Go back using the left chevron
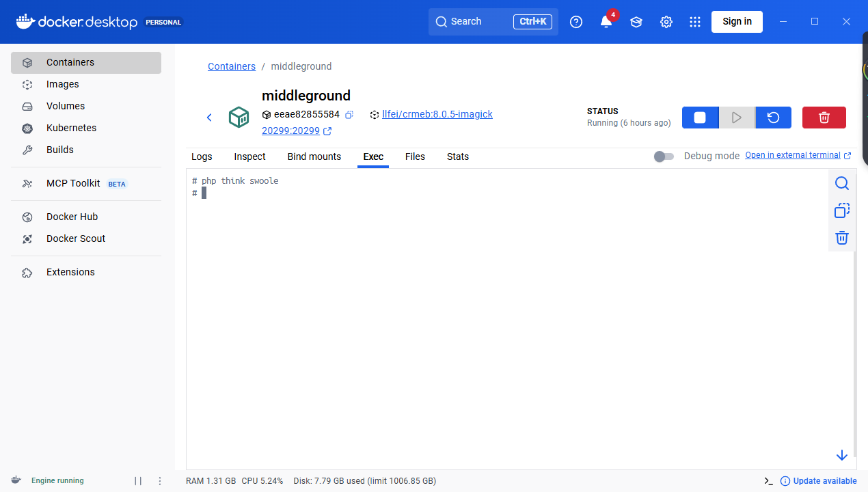868x492 pixels. point(210,118)
